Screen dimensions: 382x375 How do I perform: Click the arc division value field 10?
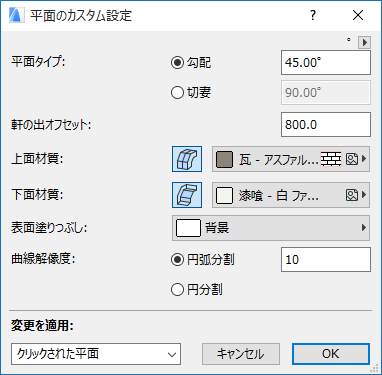point(326,260)
